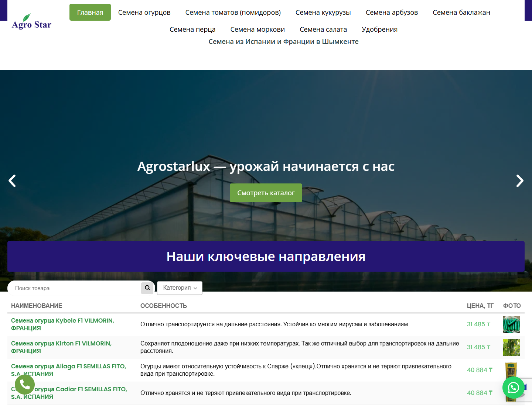
Task: Click the Agro Star logo
Action: click(31, 21)
